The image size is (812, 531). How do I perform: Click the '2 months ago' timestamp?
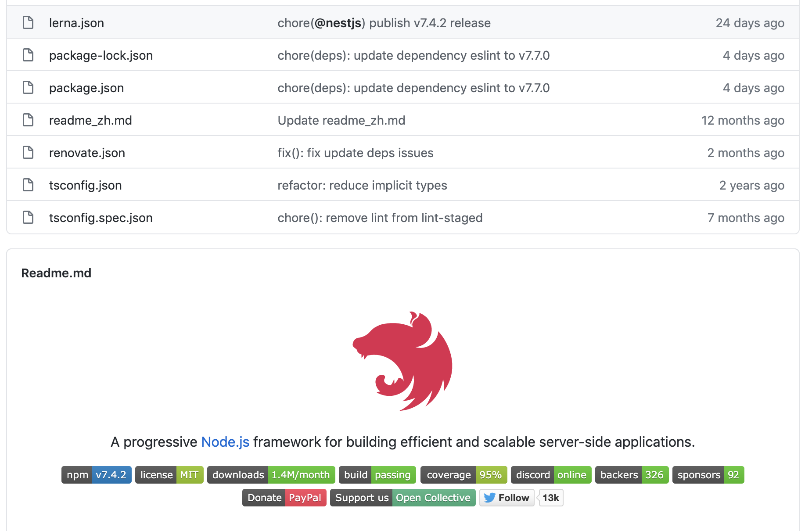tap(746, 153)
